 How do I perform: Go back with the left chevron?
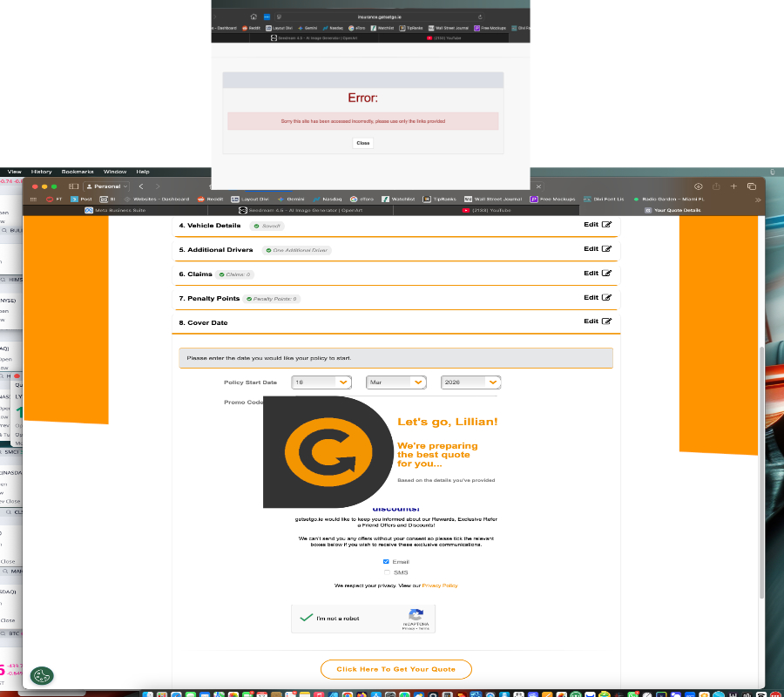[x=141, y=186]
